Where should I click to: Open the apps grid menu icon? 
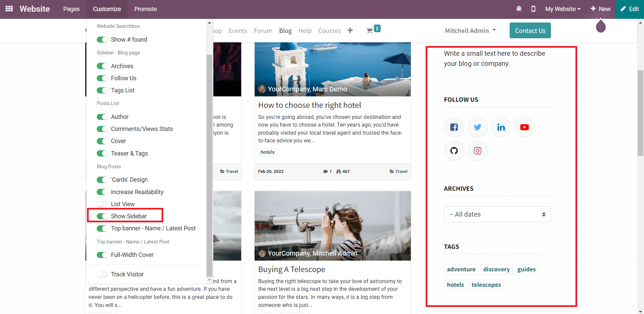point(9,9)
